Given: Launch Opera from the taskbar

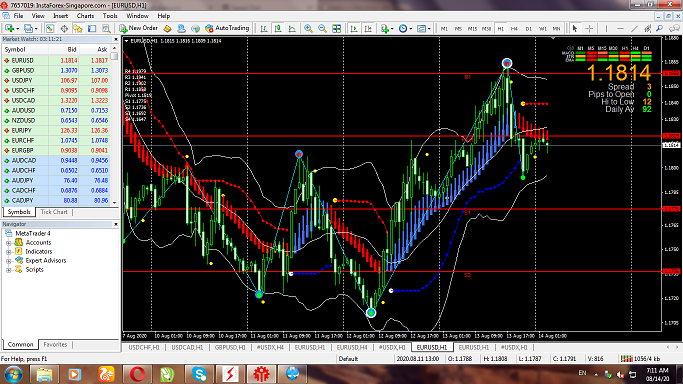Looking at the screenshot, I should click(x=137, y=374).
